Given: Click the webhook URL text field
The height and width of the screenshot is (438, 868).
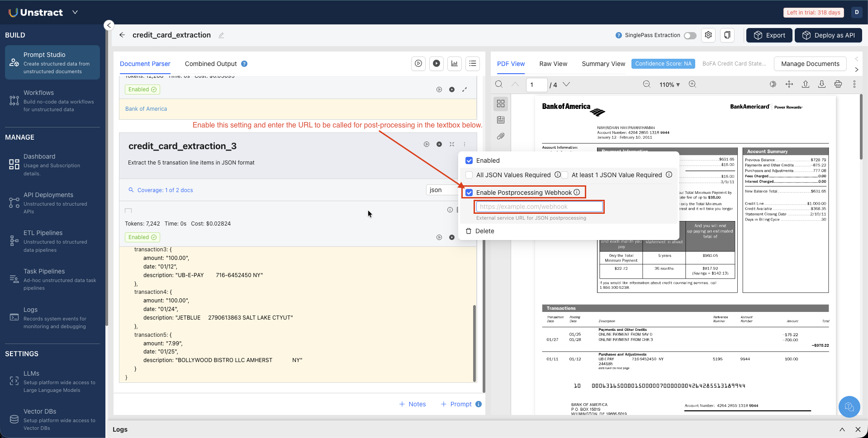Looking at the screenshot, I should [539, 207].
